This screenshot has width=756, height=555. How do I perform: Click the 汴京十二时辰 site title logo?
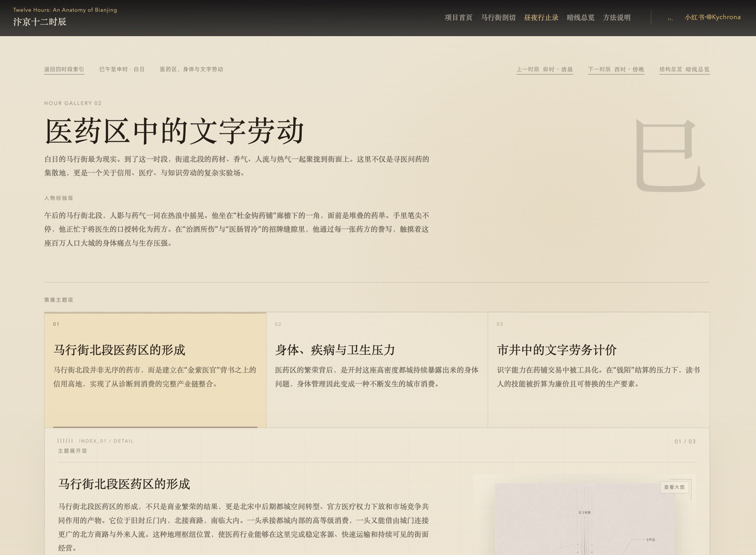click(x=40, y=22)
